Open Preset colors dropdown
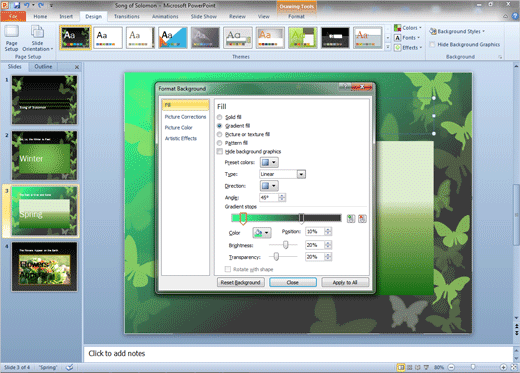Viewport: 520px width, 373px height. point(269,162)
